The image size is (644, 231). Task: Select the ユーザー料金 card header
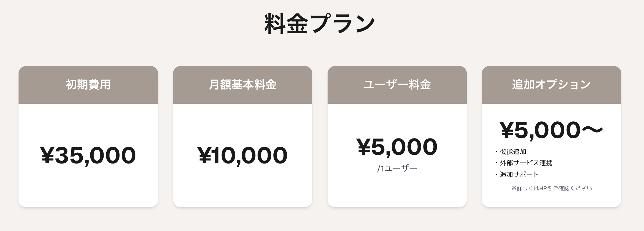click(397, 85)
